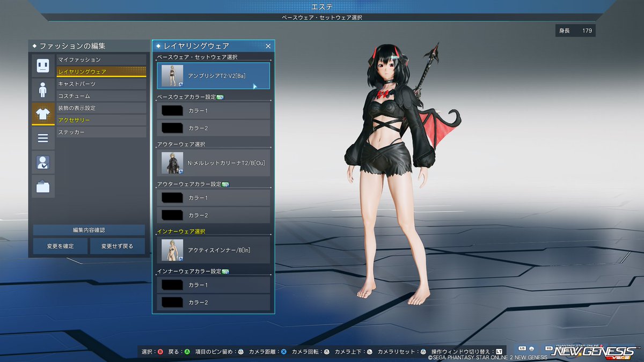Open innerwear selection row アクティスインナー/B[In]

coord(214,250)
